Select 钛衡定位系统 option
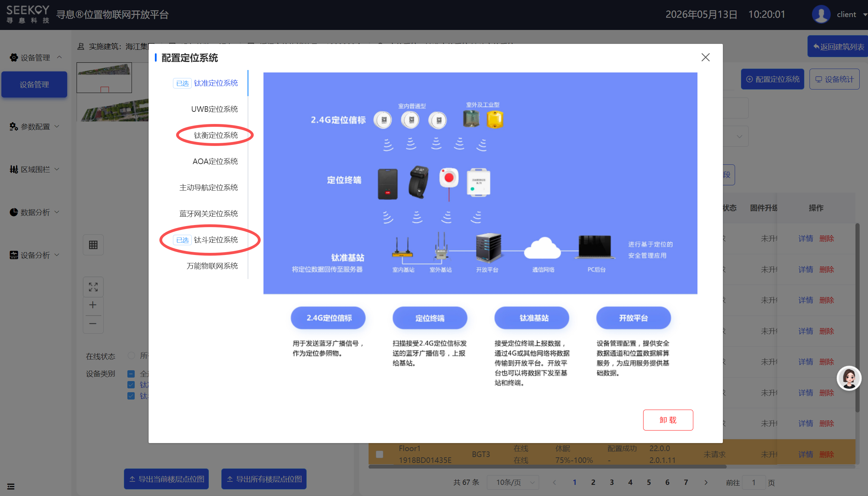Screen dimensions: 868x496 click(216, 135)
